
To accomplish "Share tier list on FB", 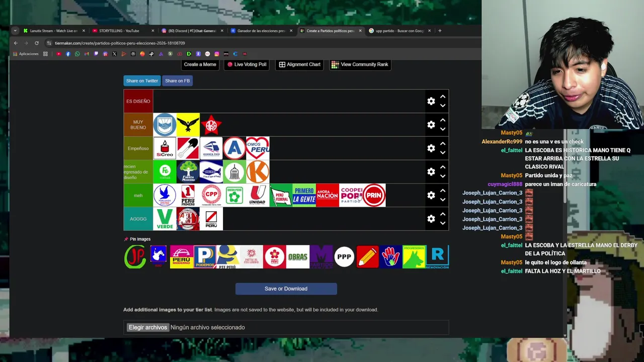I will pos(177,80).
